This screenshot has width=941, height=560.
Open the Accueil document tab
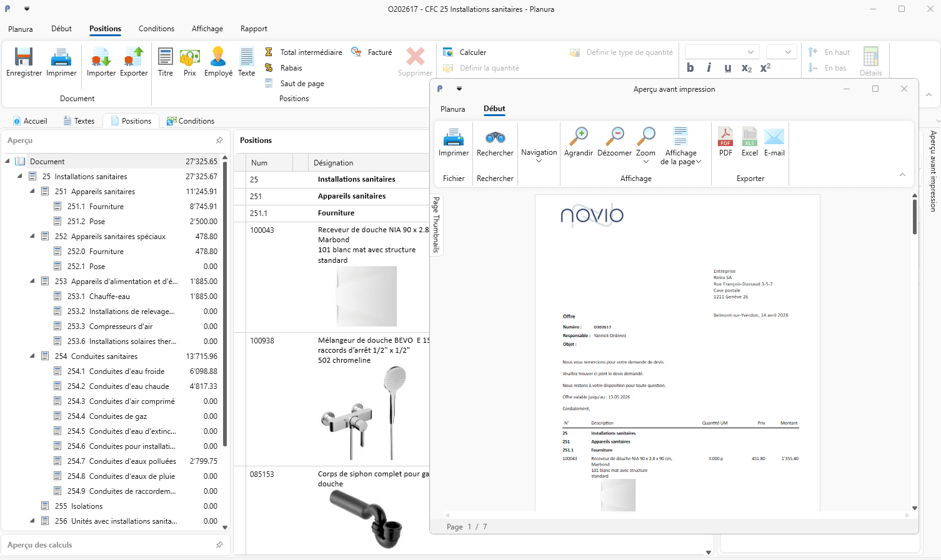(29, 121)
